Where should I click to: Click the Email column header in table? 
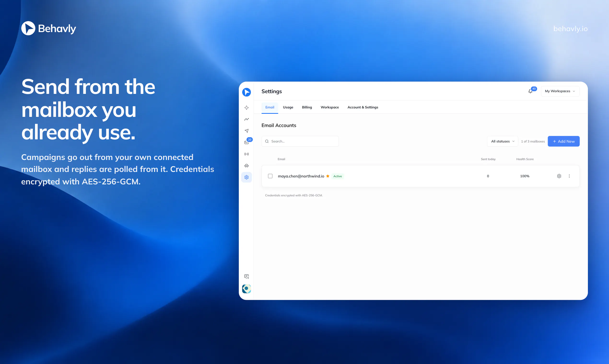[281, 159]
